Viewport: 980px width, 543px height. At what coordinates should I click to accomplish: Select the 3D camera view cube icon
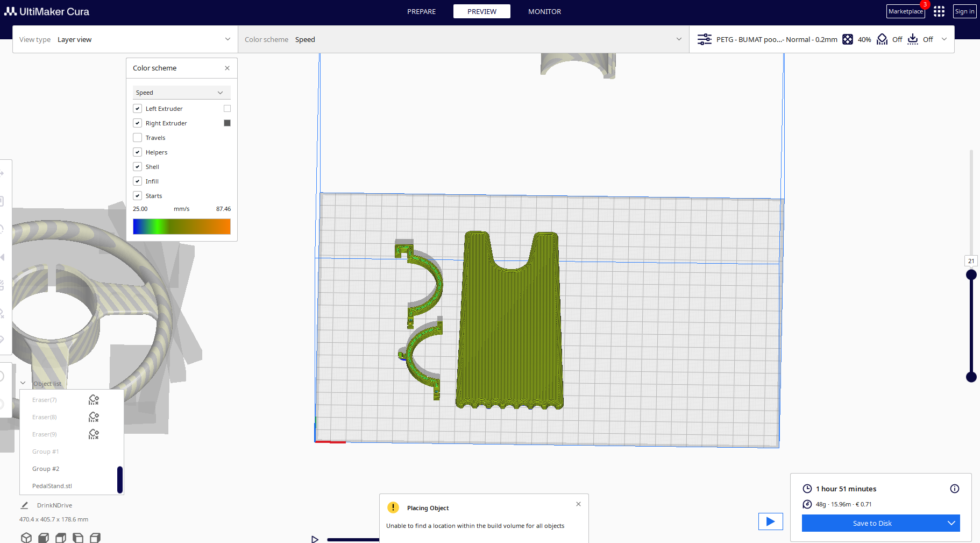[x=26, y=537]
